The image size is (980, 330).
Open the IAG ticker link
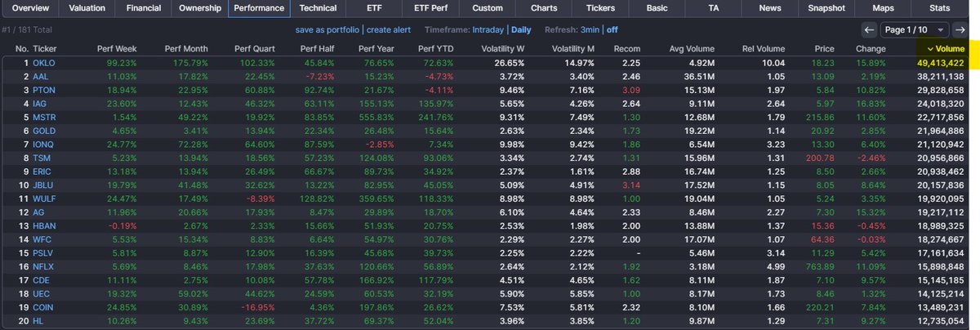(41, 102)
